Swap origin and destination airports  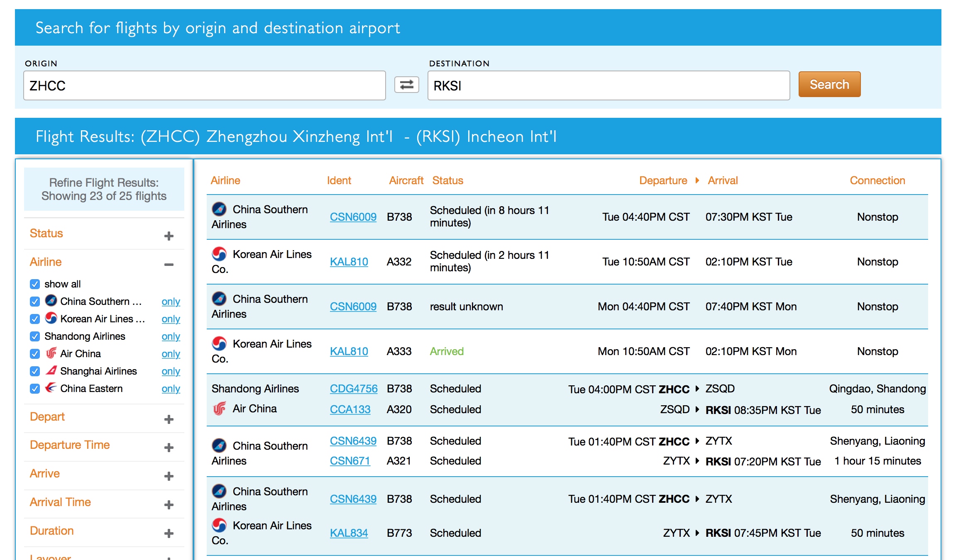(x=406, y=85)
